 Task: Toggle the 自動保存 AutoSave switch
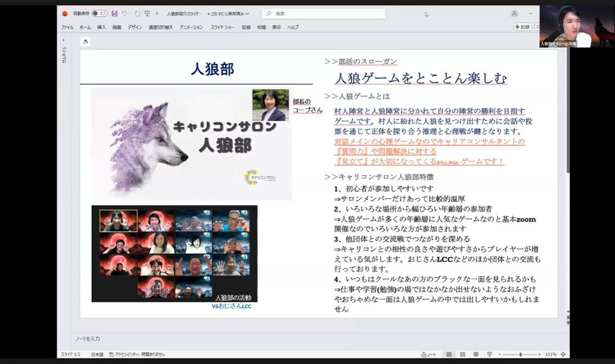99,14
